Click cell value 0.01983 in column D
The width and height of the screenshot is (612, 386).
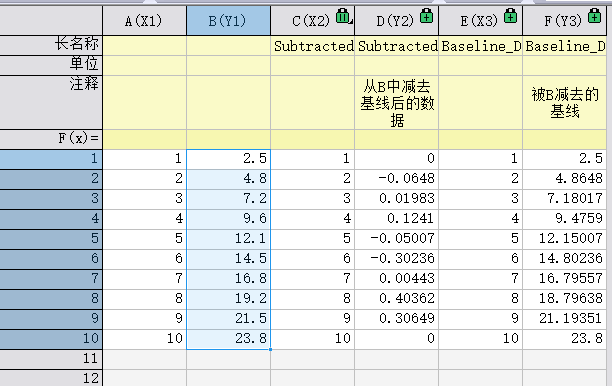[397, 199]
